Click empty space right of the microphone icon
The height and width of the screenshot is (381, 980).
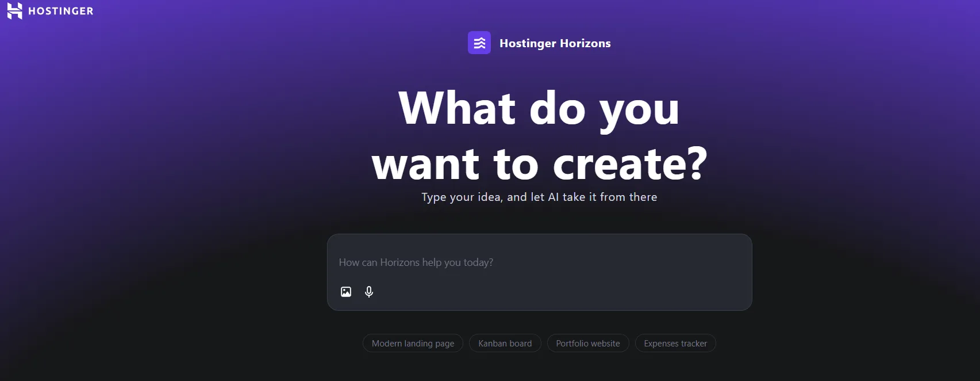coord(546,292)
